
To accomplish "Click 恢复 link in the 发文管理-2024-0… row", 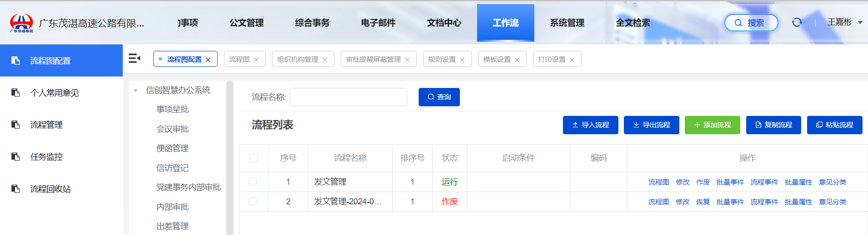I will [703, 202].
